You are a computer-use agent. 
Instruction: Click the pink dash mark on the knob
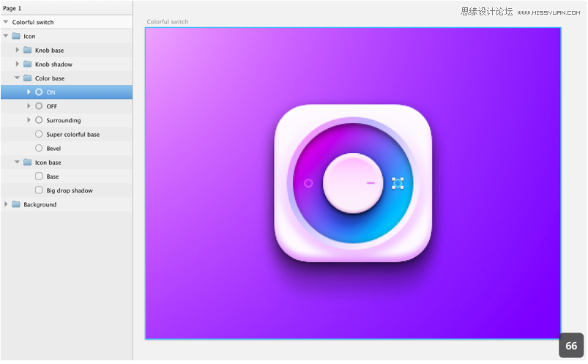point(371,183)
